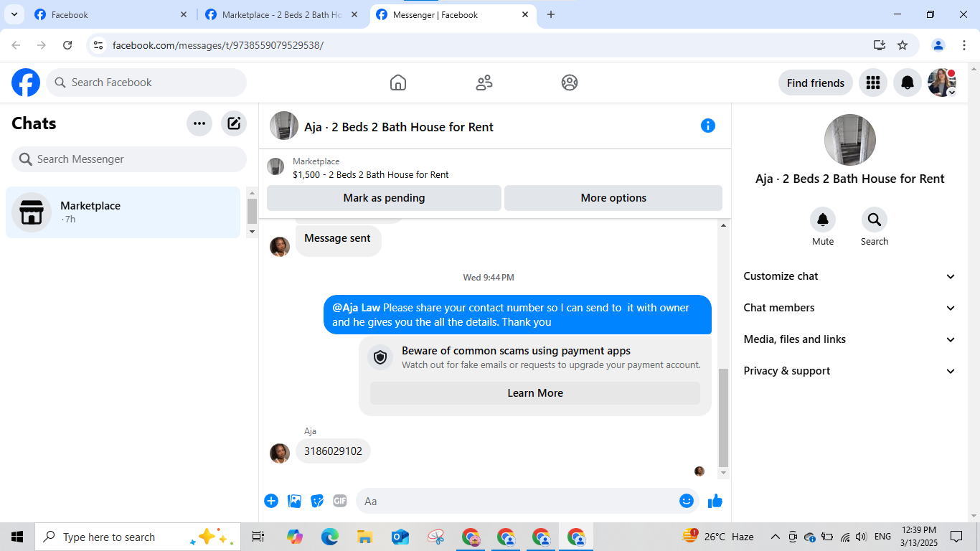Image resolution: width=980 pixels, height=551 pixels.
Task: Open the weather widget showing 26°C Haze
Action: click(x=718, y=537)
